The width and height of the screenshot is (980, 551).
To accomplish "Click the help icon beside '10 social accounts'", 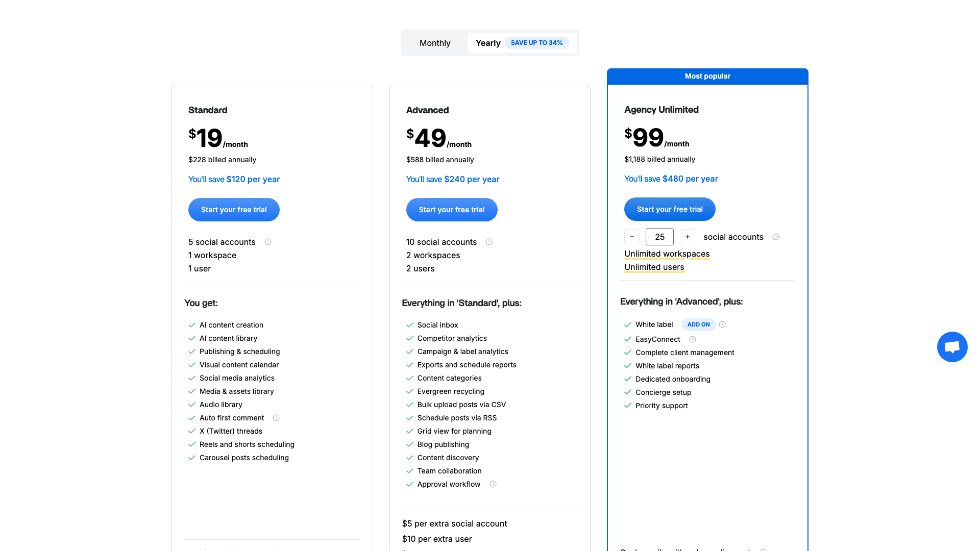I will [489, 242].
